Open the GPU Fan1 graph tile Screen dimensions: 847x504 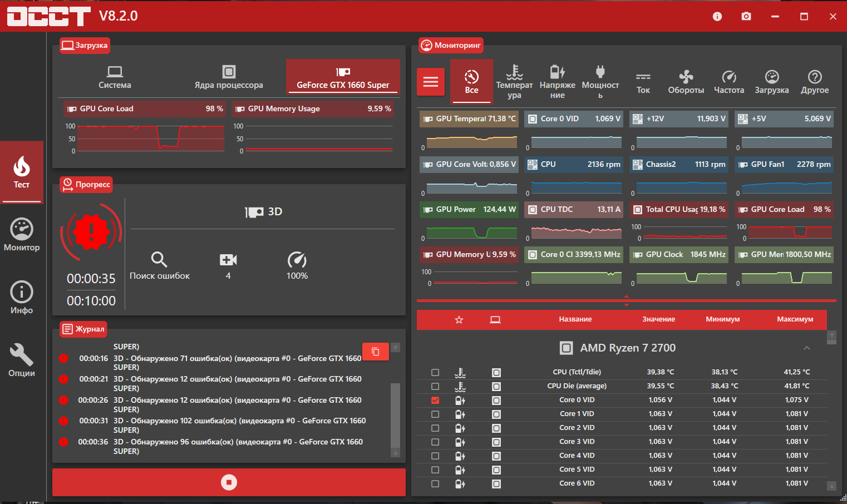[784, 177]
